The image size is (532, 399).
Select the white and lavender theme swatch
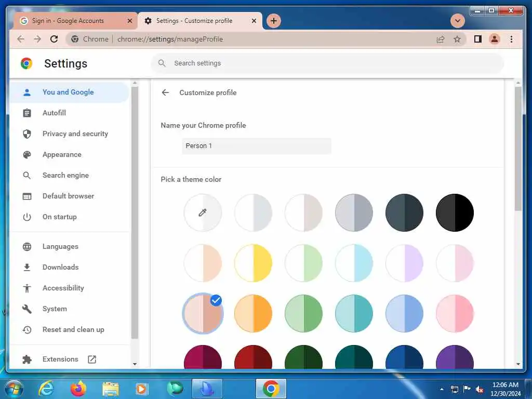(x=404, y=263)
